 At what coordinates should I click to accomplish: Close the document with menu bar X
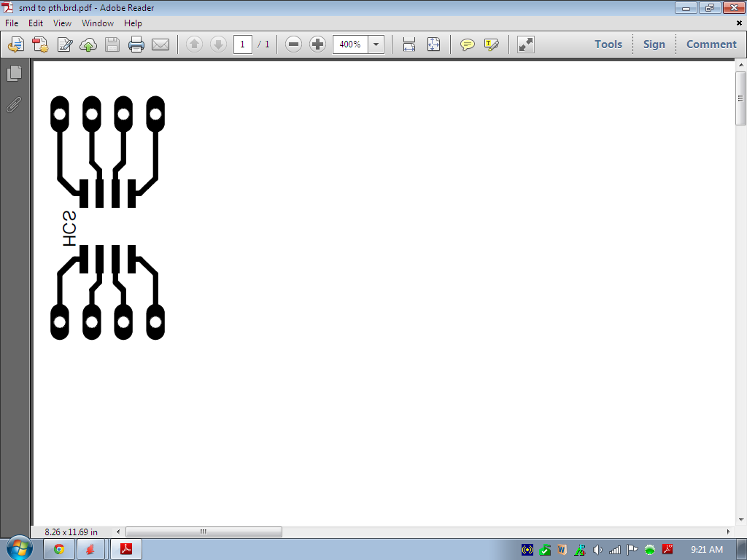tap(740, 23)
